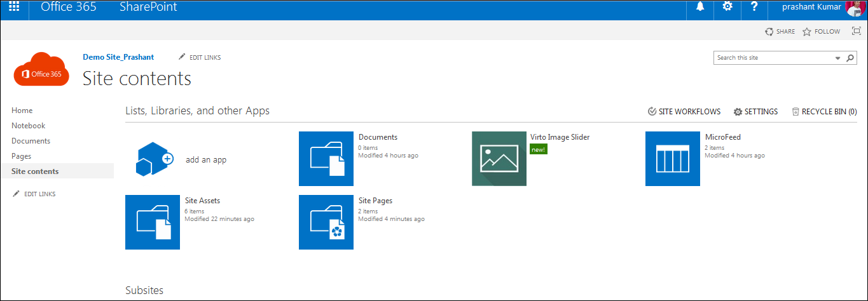
Task: Click the '0 items' text under Documents
Action: (x=368, y=148)
